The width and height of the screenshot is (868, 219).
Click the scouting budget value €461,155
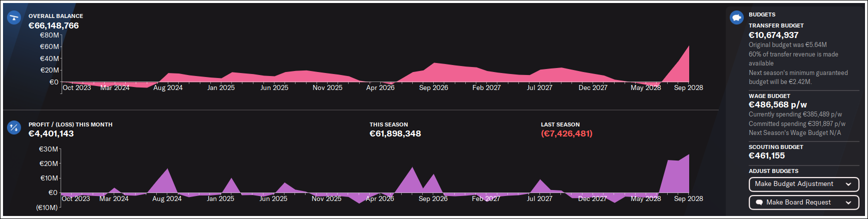766,155
